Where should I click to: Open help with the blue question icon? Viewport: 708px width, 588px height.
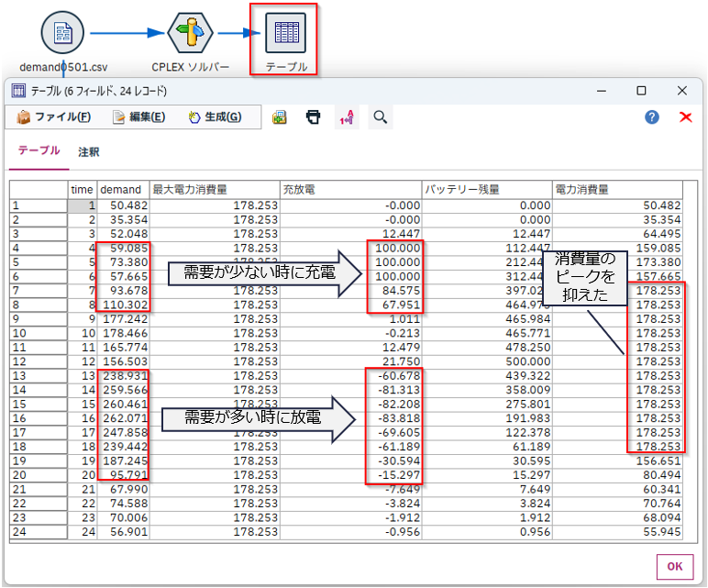[x=651, y=117]
